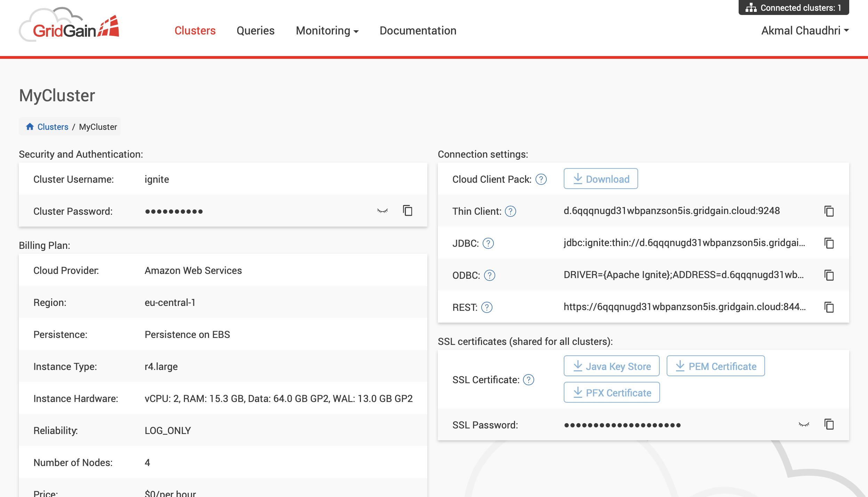The image size is (868, 497).
Task: Click the Clusters breadcrumb link
Action: [x=53, y=127]
